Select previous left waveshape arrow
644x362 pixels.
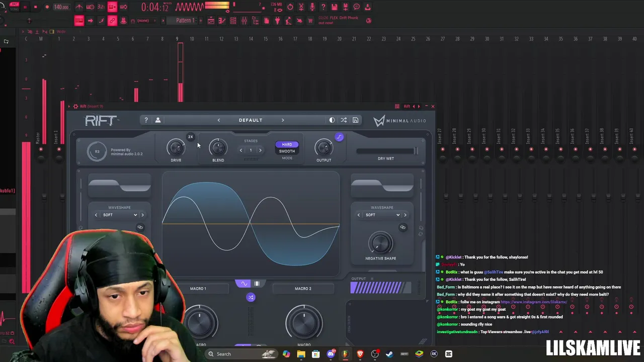(96, 215)
